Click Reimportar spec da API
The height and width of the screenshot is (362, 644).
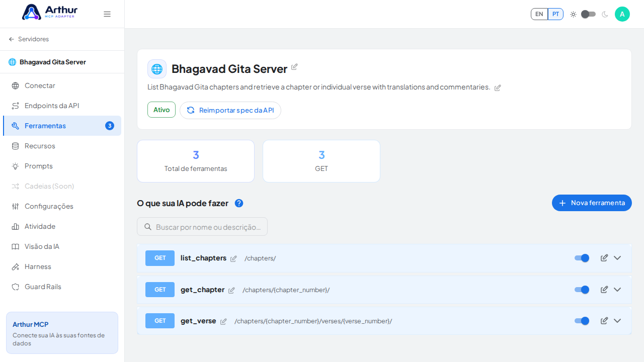pos(230,110)
